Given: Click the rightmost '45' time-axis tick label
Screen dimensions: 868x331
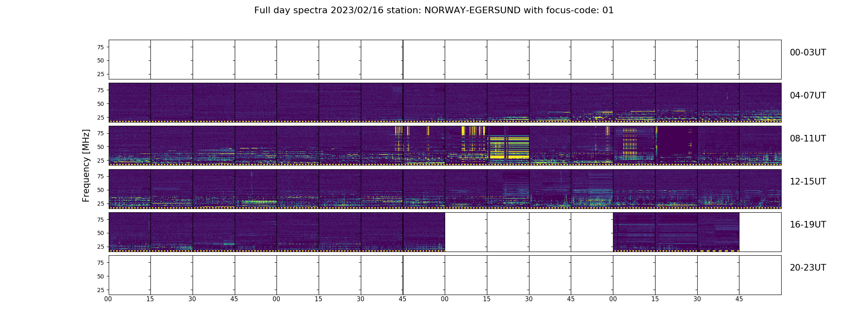Looking at the screenshot, I should 739,299.
